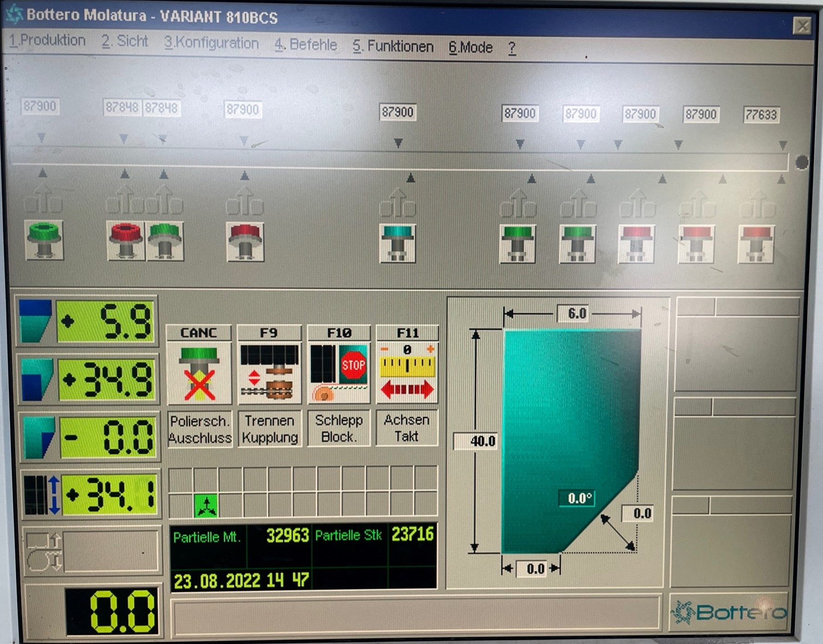Click the teal glass edge profile drawing
Viewport: 823px width, 644px height.
coord(571,441)
